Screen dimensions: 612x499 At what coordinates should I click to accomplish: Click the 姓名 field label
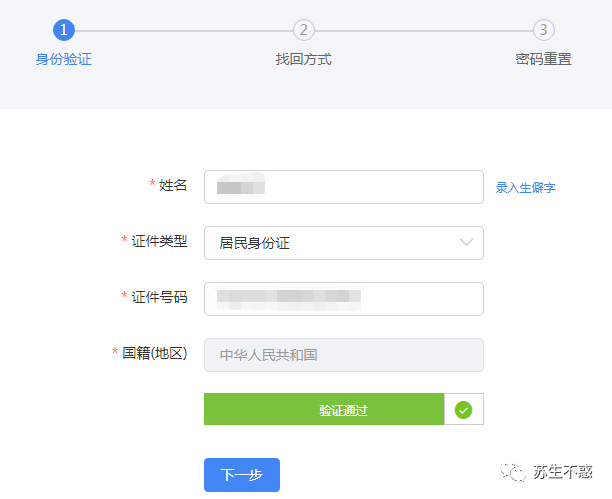(x=173, y=185)
